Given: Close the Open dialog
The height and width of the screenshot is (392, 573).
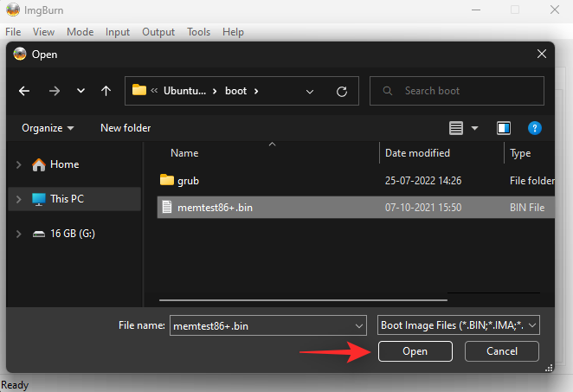Looking at the screenshot, I should [x=542, y=54].
